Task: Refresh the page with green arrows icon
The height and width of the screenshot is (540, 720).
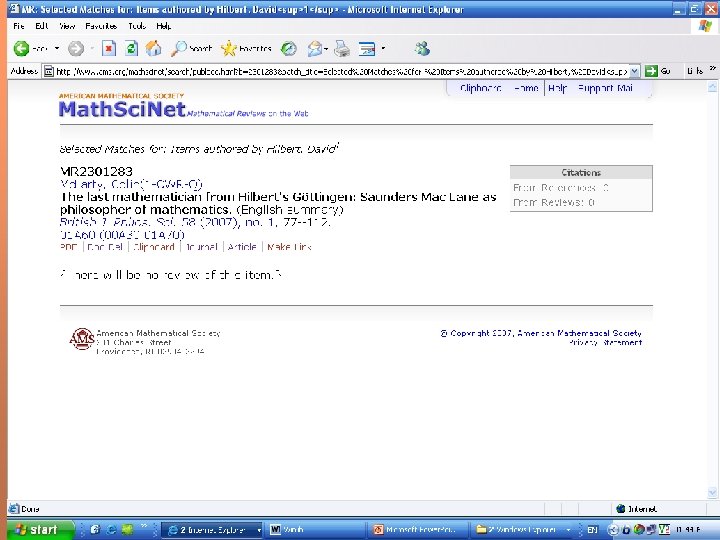Action: tap(131, 48)
